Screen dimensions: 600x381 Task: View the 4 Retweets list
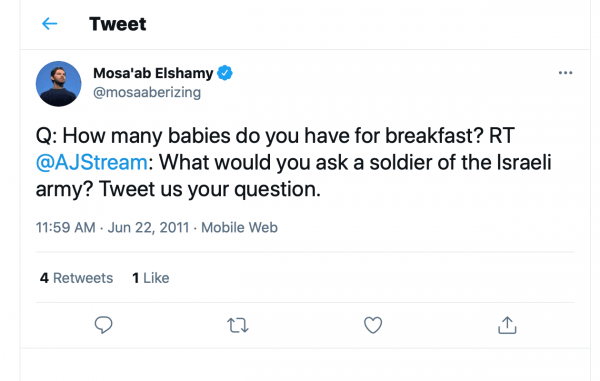(x=77, y=278)
